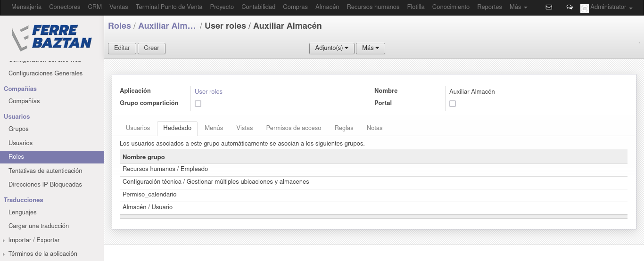Open the Almacén top menu

click(x=327, y=7)
